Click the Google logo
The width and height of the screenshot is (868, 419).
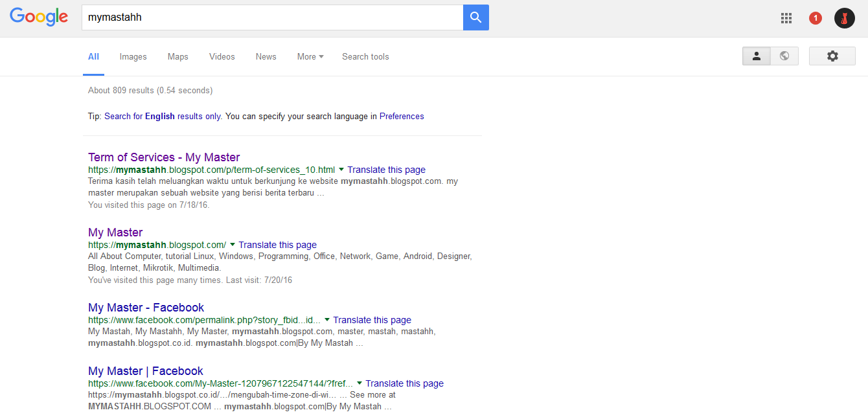[39, 17]
